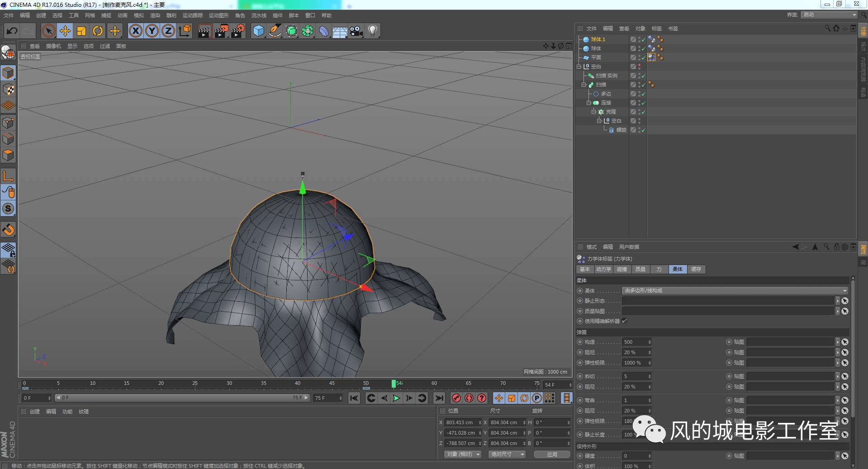Collapse the 扫描 object in the tree
Image resolution: width=868 pixels, height=469 pixels.
click(x=584, y=85)
